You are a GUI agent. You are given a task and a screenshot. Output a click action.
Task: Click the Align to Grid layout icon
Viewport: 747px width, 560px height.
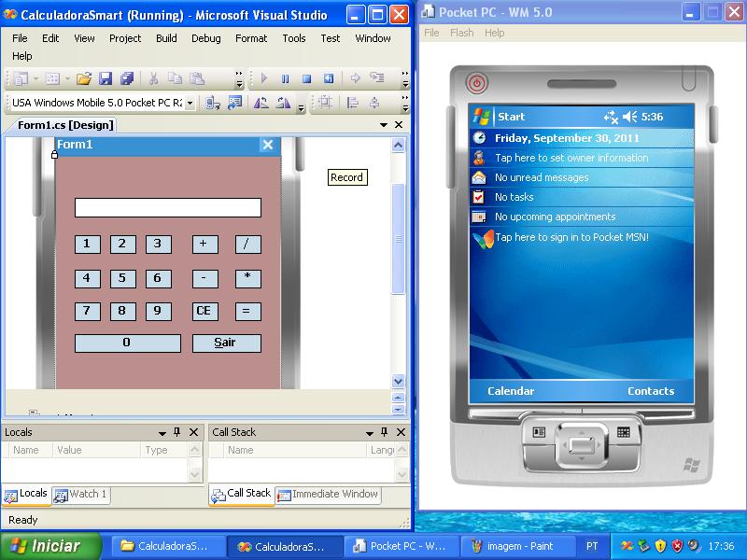click(325, 103)
